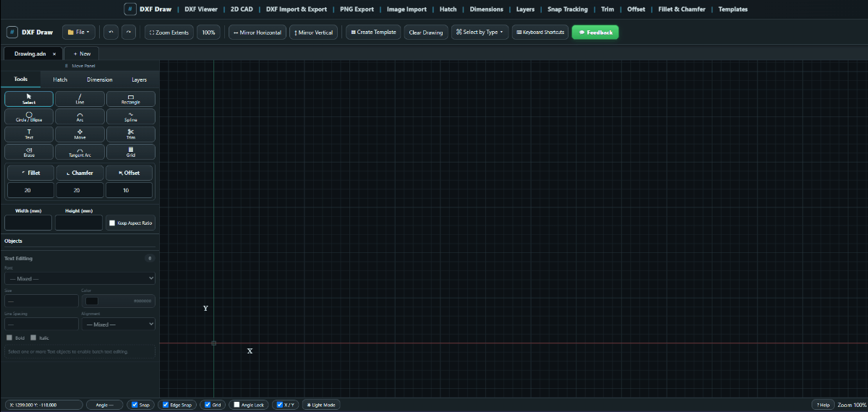Toggle the Snap checkbox
Image resolution: width=868 pixels, height=412 pixels.
tap(134, 405)
